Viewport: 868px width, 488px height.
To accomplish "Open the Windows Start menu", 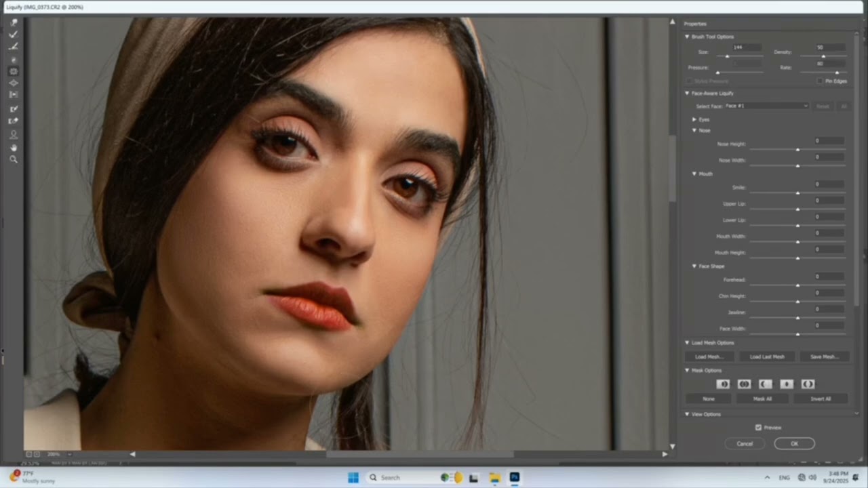I will coord(353,477).
